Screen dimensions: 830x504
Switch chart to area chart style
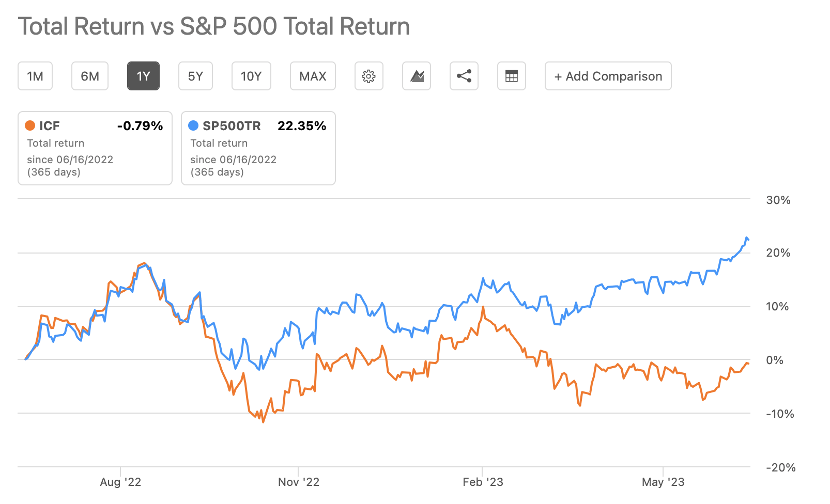click(x=416, y=76)
